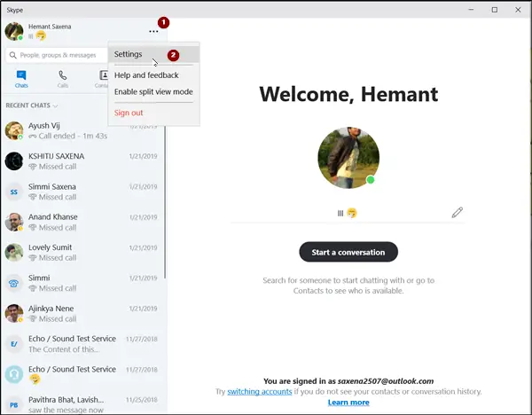This screenshot has width=532, height=415.
Task: Click the search magnifier icon
Action: pyautogui.click(x=13, y=55)
